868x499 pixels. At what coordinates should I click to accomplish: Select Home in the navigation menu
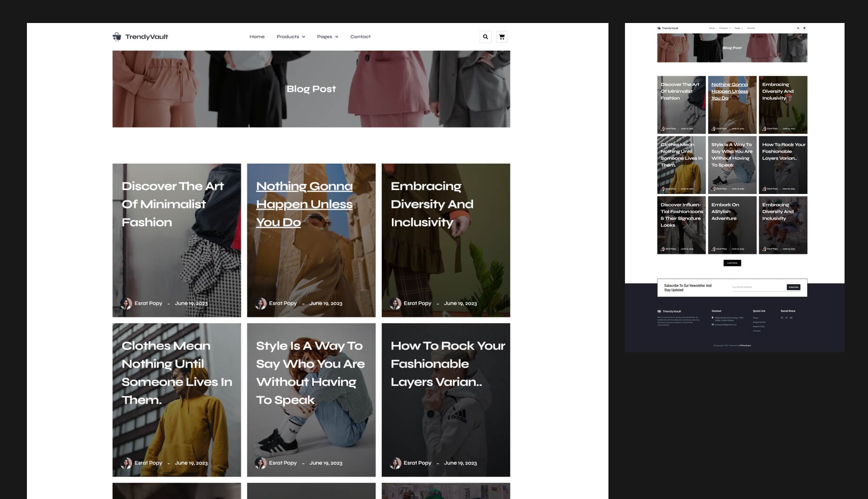tap(257, 36)
